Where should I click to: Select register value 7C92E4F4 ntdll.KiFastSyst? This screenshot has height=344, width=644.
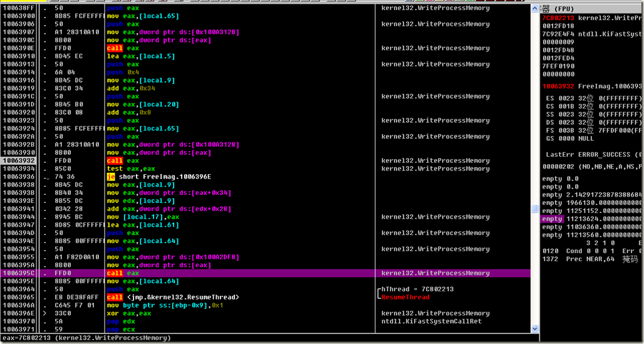[593, 34]
